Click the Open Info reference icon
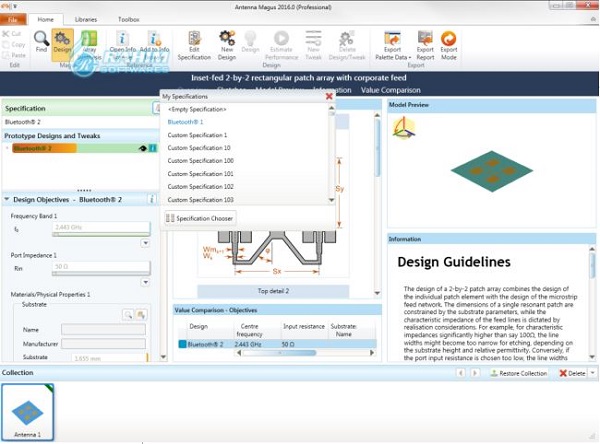This screenshot has width=600, height=444. tap(122, 39)
